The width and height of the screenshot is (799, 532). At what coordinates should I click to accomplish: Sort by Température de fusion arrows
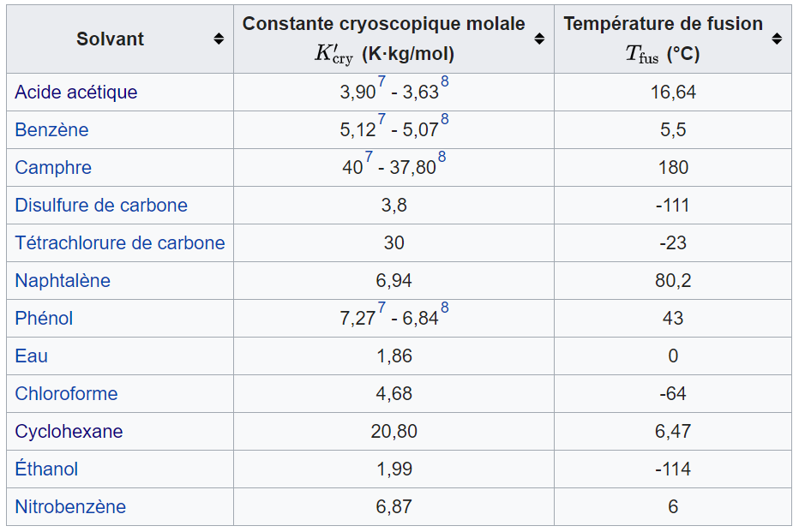[777, 39]
